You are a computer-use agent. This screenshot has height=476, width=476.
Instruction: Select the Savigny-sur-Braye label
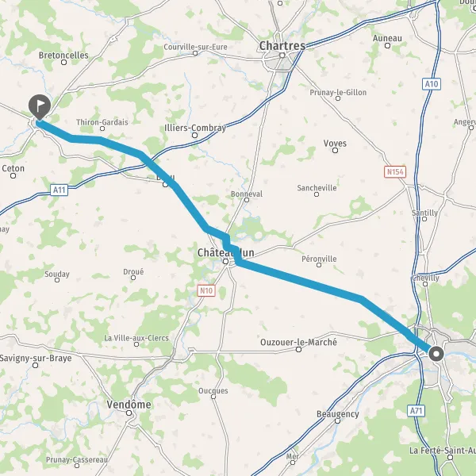pos(36,359)
